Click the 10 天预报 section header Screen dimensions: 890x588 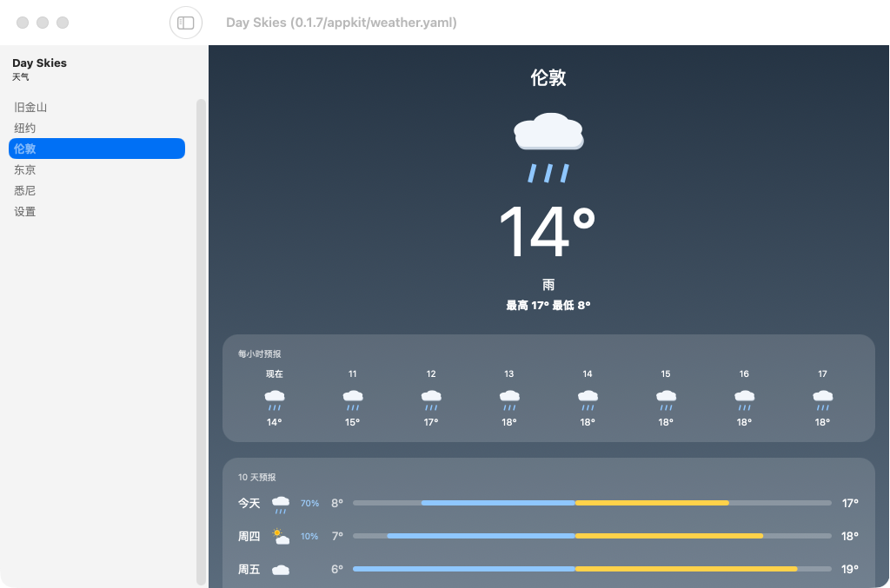pos(256,478)
